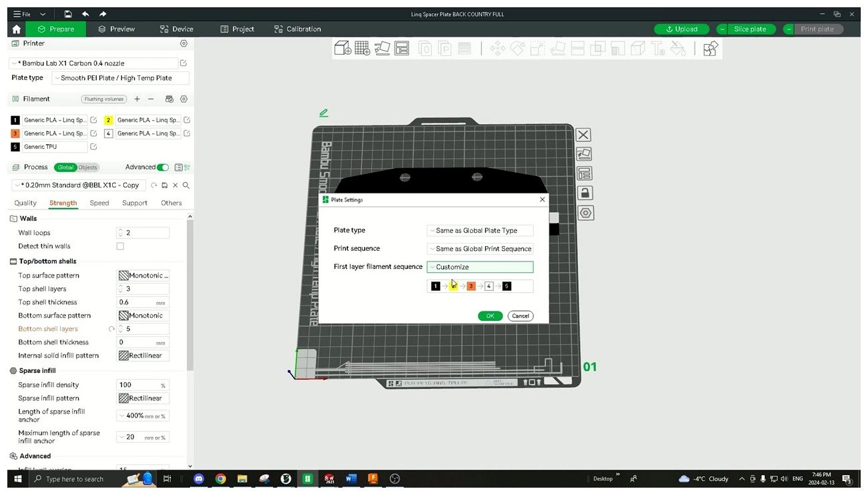Open the 0.20mm Standard process preset dropdown
This screenshot has width=868, height=495.
click(79, 185)
